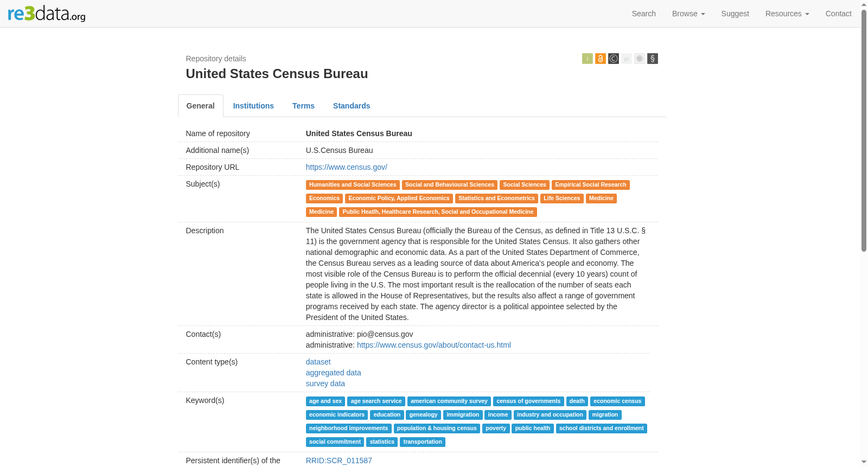Click the education keyword tag
868x467 pixels.
click(387, 415)
